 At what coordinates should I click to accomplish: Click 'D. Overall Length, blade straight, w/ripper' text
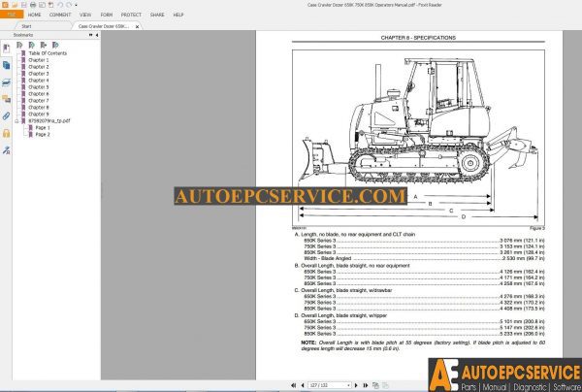pyautogui.click(x=340, y=315)
